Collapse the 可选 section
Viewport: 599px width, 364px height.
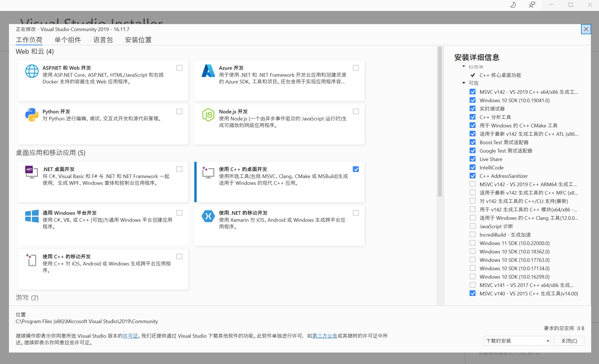click(x=464, y=83)
